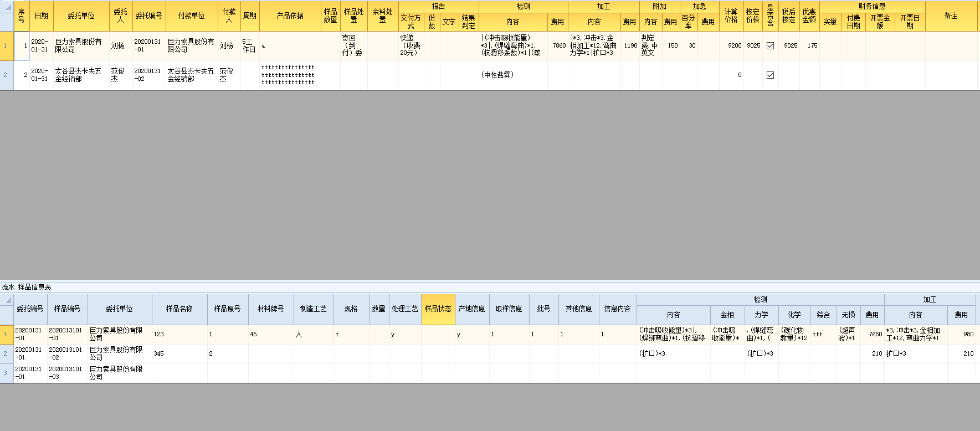This screenshot has height=431, width=980.
Task: Click the 优惠金额 column header
Action: point(809,16)
